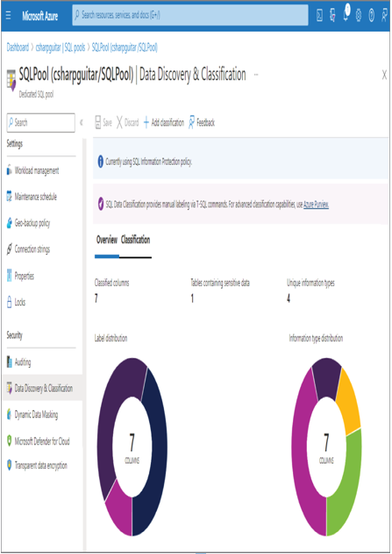This screenshot has width=392, height=554.
Task: Click the feedback person icon in header
Action: (x=385, y=16)
